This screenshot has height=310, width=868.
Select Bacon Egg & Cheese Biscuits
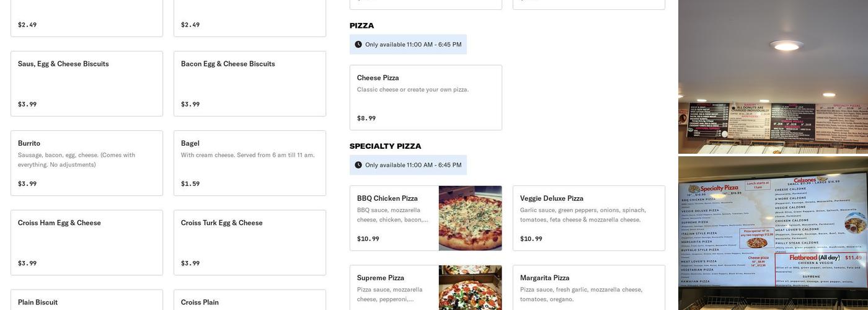click(x=249, y=84)
